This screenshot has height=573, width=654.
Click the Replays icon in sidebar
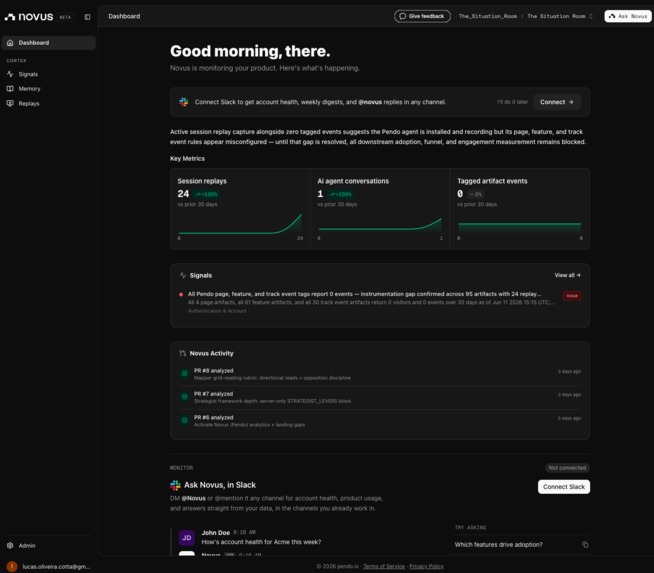coord(10,103)
